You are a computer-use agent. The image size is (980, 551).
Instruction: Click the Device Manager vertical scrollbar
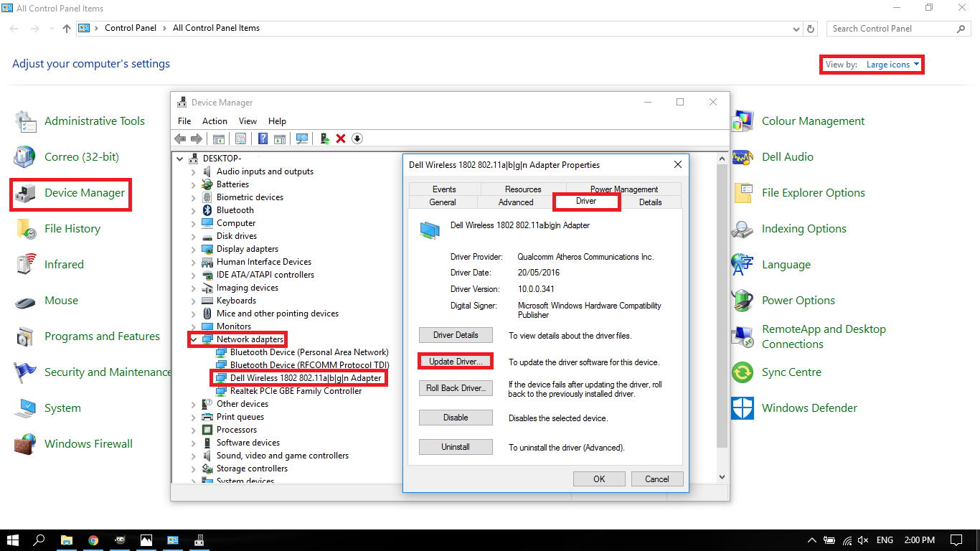[722, 317]
